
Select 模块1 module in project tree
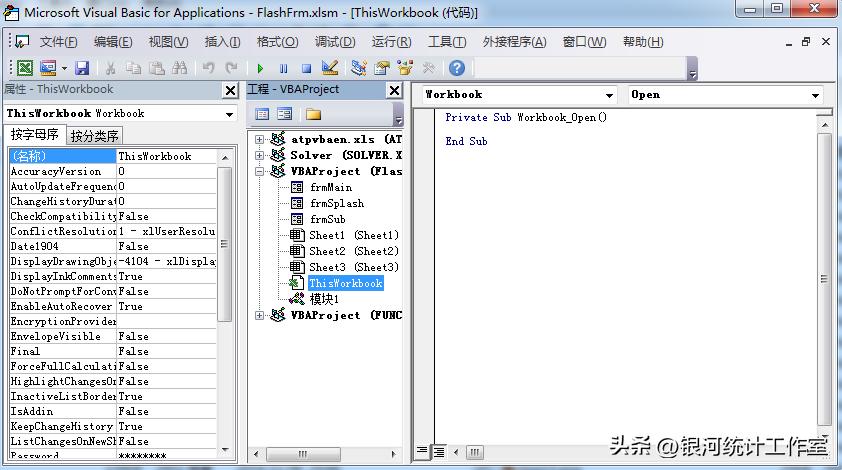(324, 299)
